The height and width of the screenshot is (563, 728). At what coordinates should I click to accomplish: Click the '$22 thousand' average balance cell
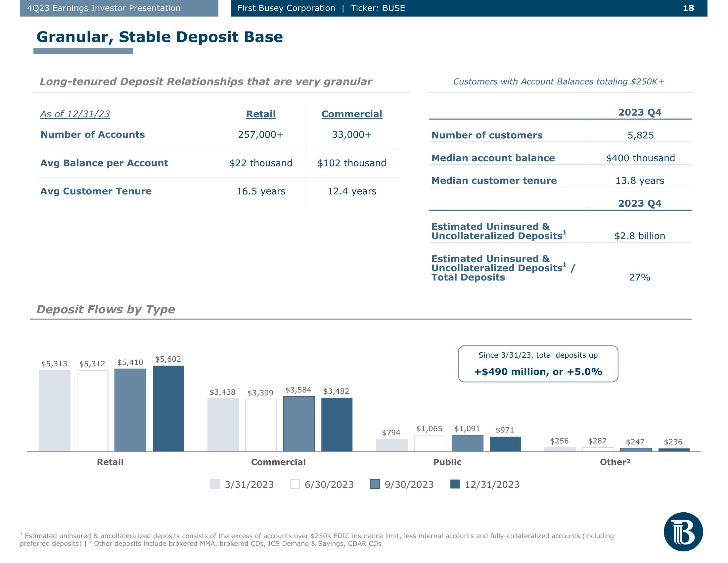[x=261, y=163]
